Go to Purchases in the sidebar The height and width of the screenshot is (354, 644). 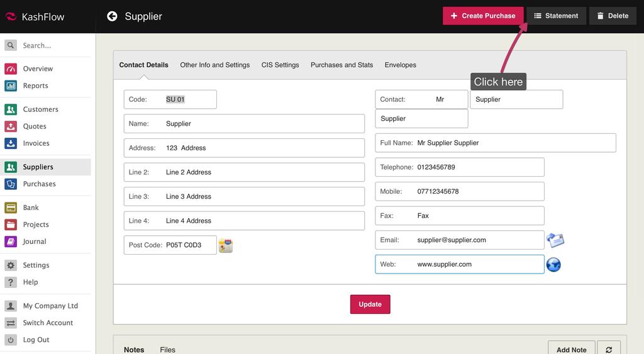point(39,184)
